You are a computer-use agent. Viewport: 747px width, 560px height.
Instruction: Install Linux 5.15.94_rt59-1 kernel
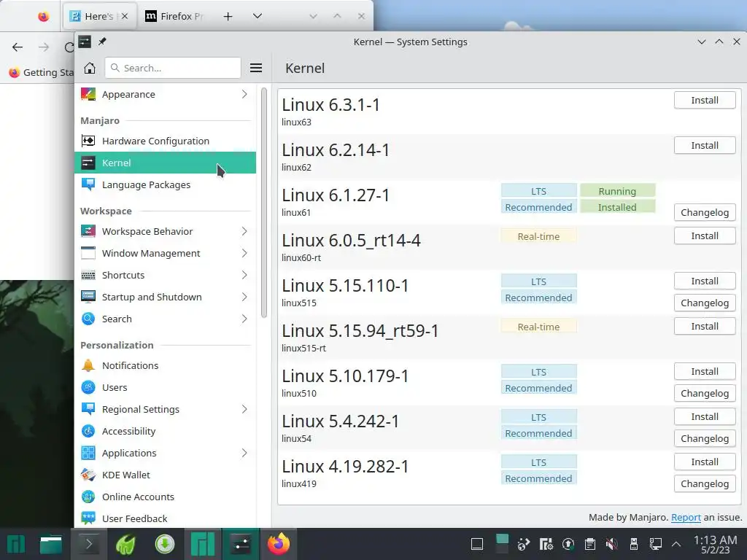click(705, 326)
